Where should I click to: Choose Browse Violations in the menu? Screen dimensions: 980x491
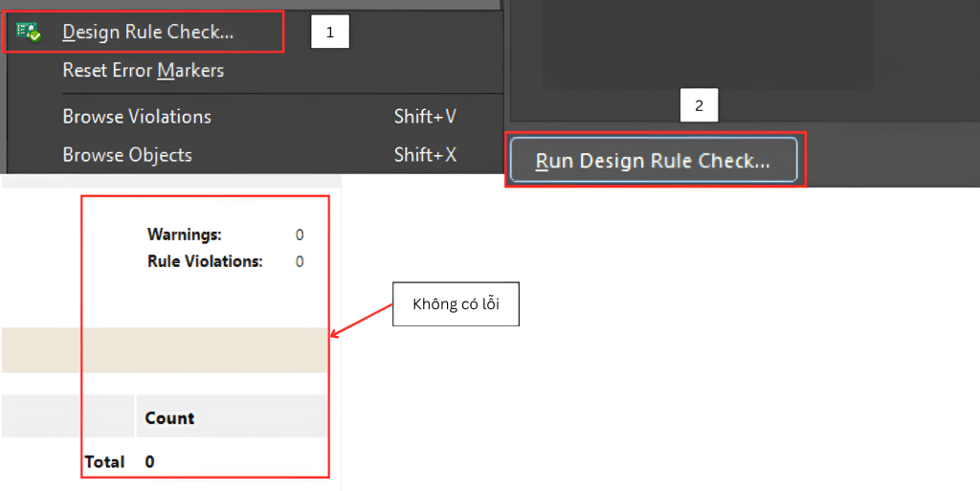pos(137,117)
